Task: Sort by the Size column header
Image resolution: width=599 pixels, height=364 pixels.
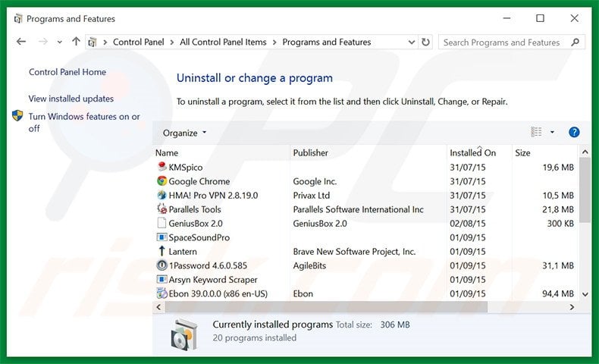Action: (x=544, y=152)
